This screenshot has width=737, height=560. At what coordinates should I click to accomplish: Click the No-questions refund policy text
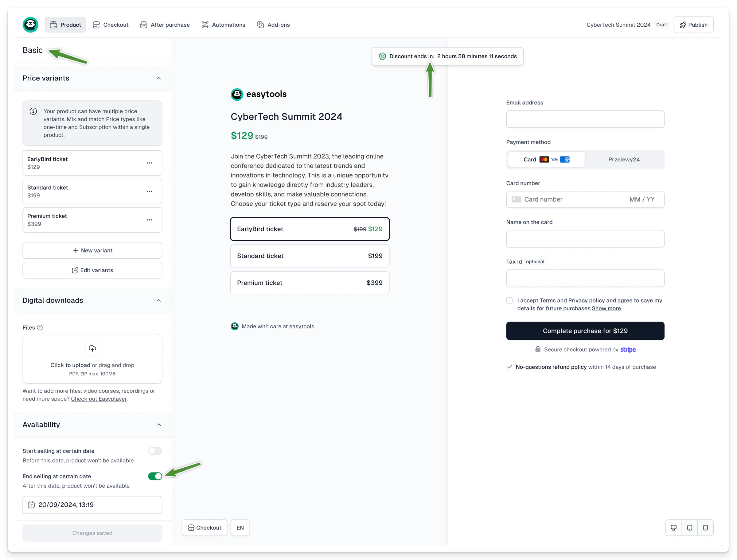551,367
